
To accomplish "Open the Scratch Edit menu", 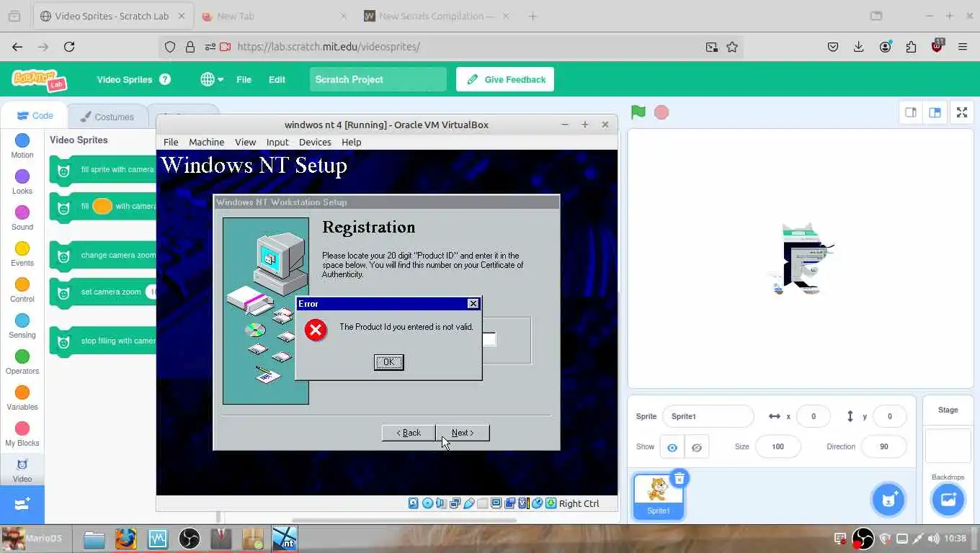I will (277, 79).
